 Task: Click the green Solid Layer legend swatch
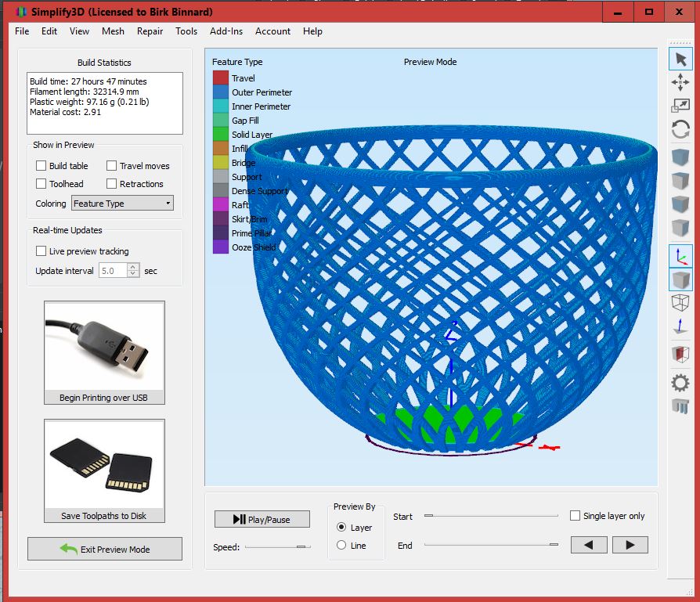[x=221, y=134]
